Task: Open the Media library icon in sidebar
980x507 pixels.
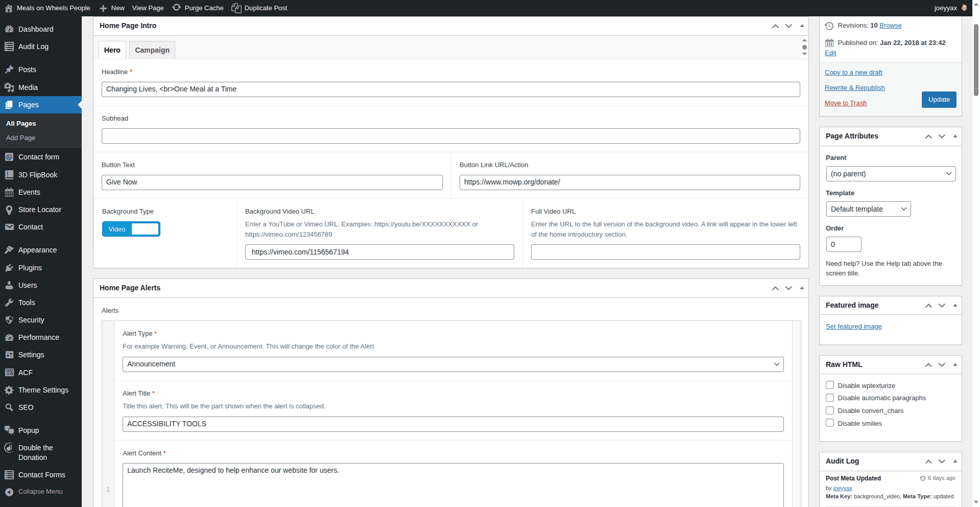Action: click(9, 87)
